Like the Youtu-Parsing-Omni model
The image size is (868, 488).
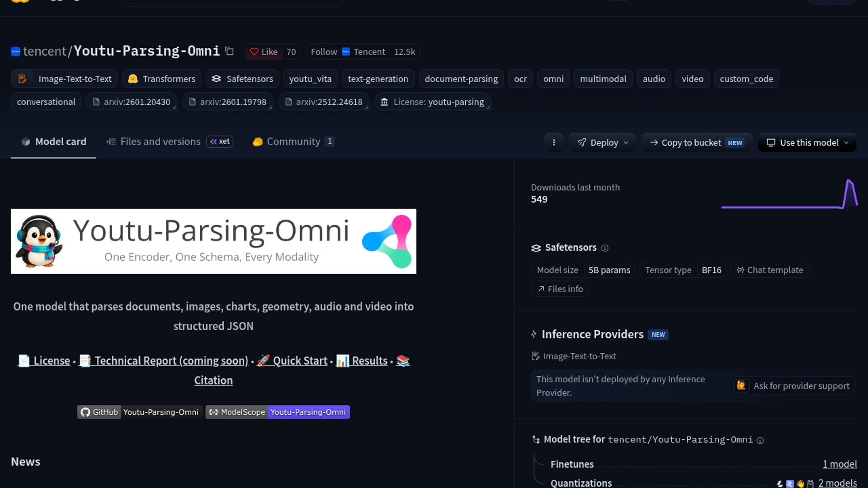[x=264, y=52]
